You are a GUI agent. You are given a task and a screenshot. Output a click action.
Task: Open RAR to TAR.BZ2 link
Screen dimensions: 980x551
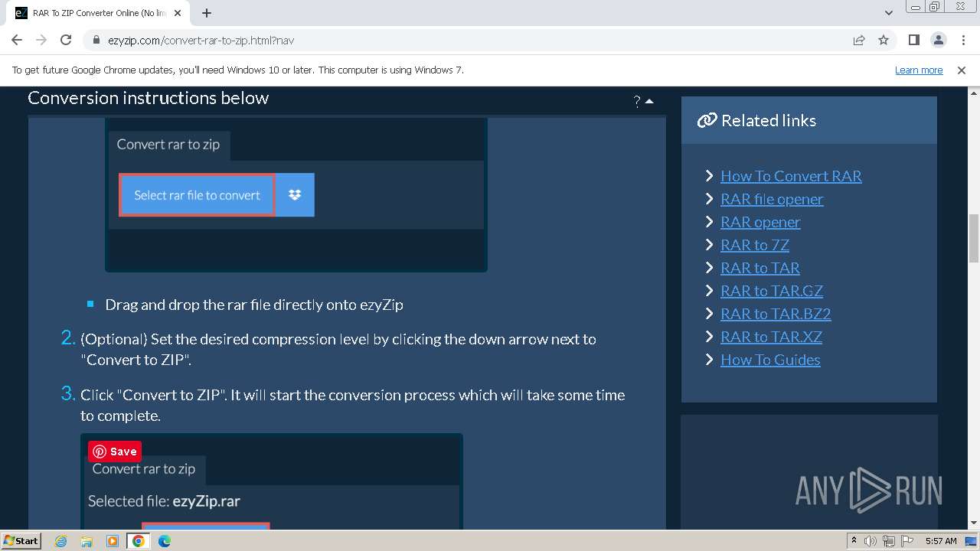[776, 314]
